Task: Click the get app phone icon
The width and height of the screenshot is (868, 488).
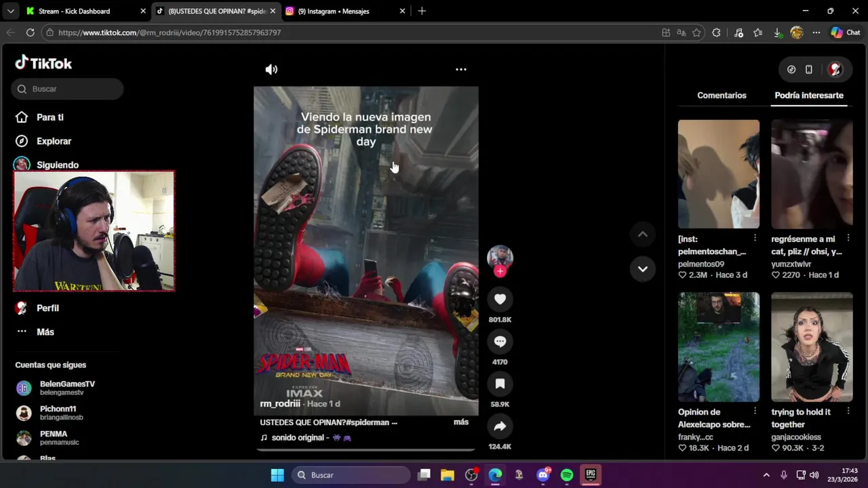Action: (809, 69)
